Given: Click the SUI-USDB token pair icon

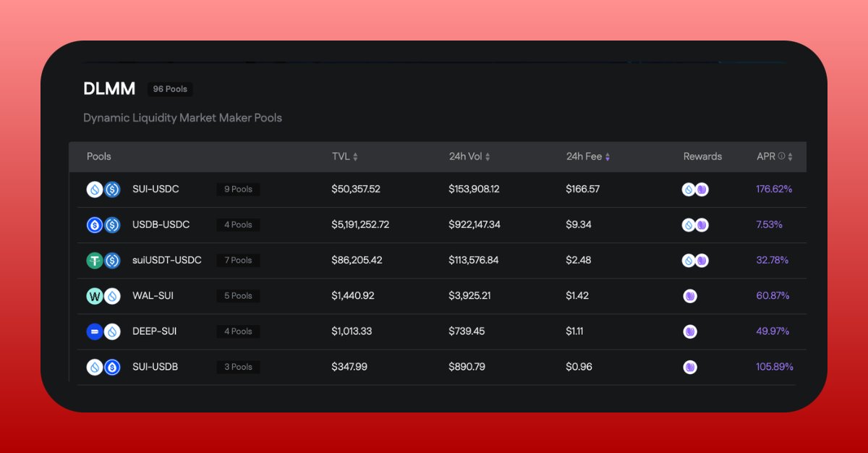Looking at the screenshot, I should coord(103,367).
